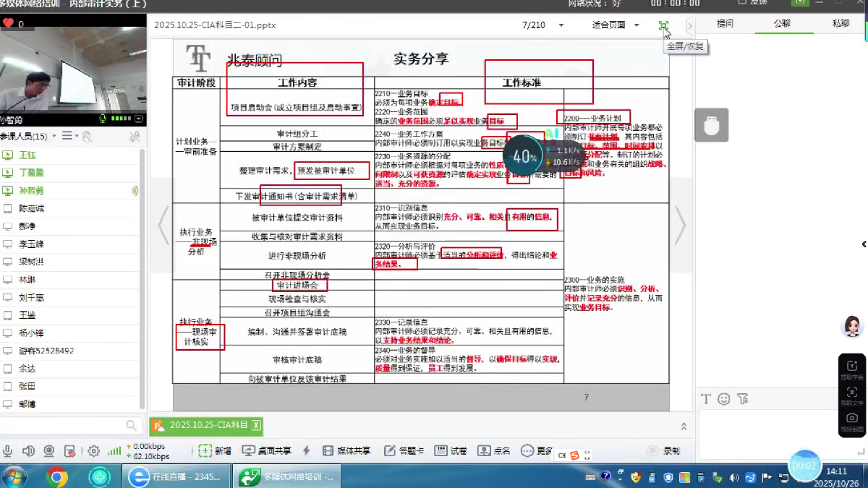The image size is (868, 488).
Task: Toggle the webcam icon in bottom toolbar
Action: click(x=49, y=451)
